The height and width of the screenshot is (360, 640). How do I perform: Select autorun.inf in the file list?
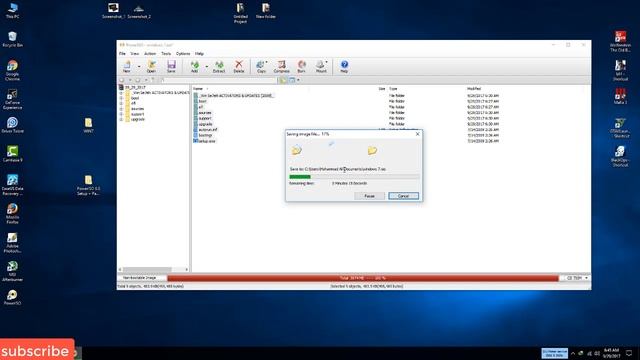point(207,130)
